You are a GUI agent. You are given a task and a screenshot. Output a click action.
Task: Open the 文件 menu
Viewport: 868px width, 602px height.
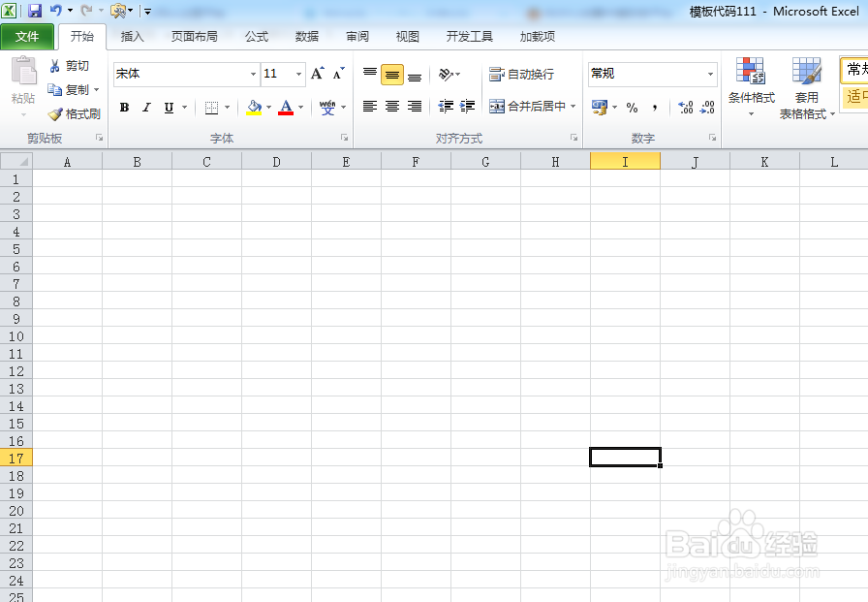pos(28,36)
